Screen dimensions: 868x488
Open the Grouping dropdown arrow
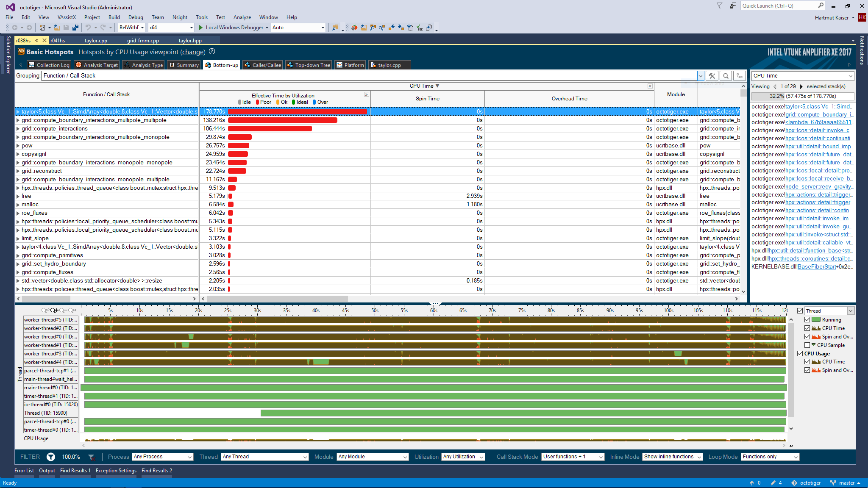click(701, 76)
